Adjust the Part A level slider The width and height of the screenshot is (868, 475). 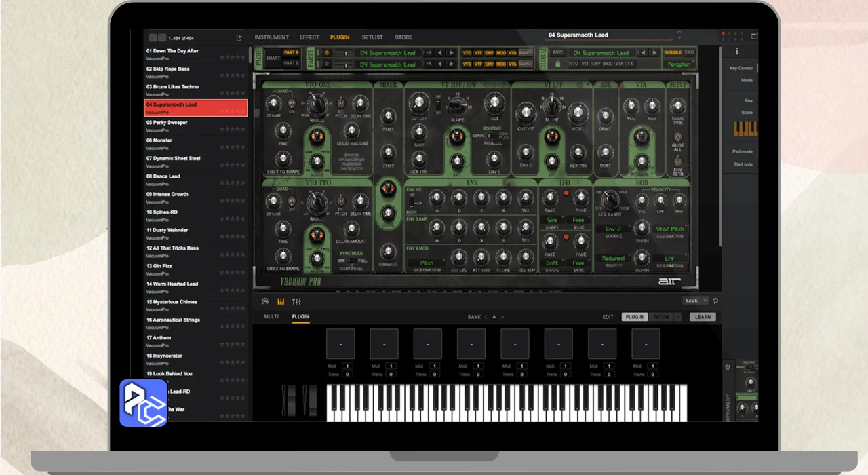(344, 53)
